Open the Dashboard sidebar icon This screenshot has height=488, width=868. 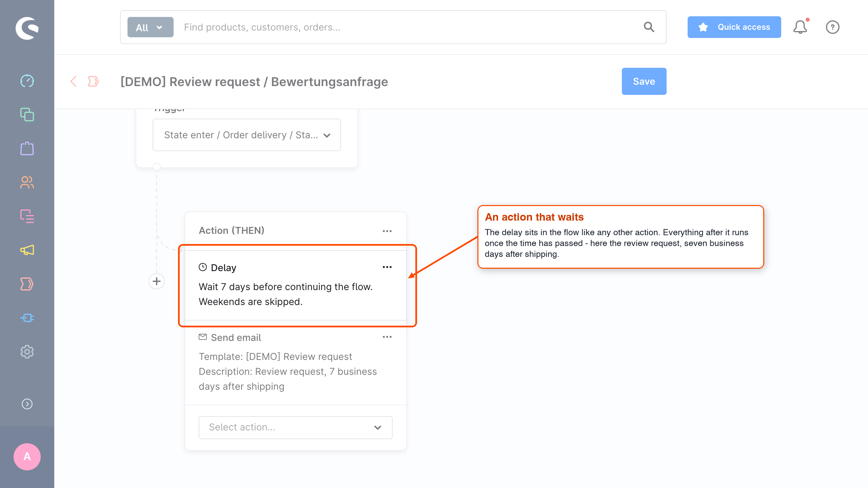pos(27,81)
